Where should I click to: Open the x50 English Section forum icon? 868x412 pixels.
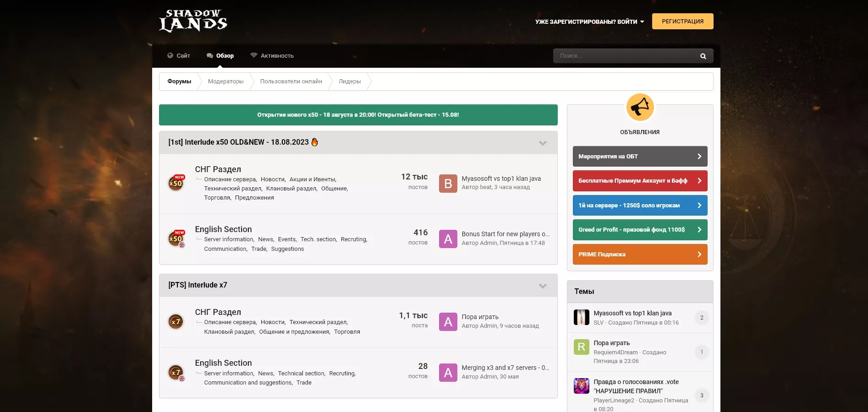pyautogui.click(x=176, y=239)
